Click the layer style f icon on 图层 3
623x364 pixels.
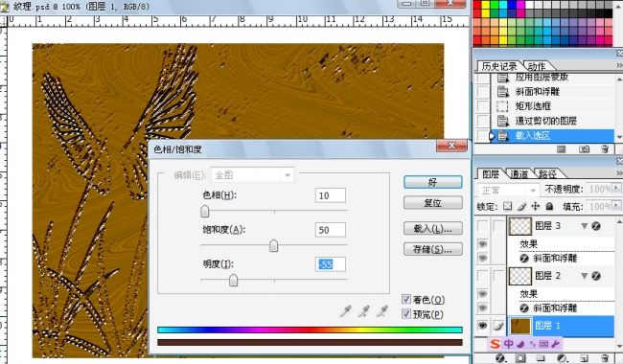tap(596, 226)
